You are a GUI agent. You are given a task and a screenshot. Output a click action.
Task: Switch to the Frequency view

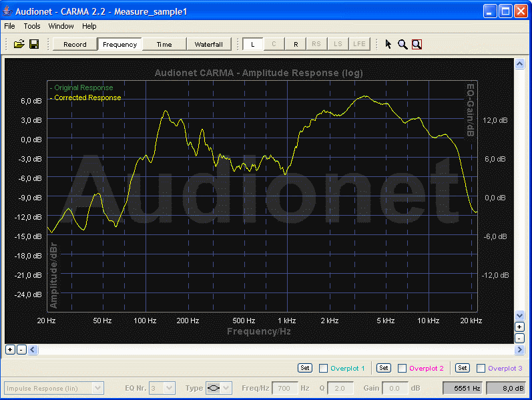coord(119,44)
